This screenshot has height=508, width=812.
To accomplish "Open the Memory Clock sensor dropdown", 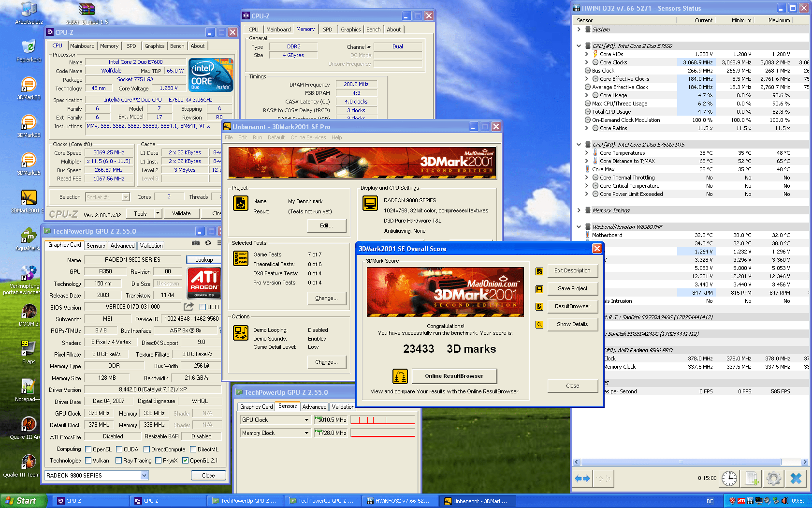I will 306,433.
